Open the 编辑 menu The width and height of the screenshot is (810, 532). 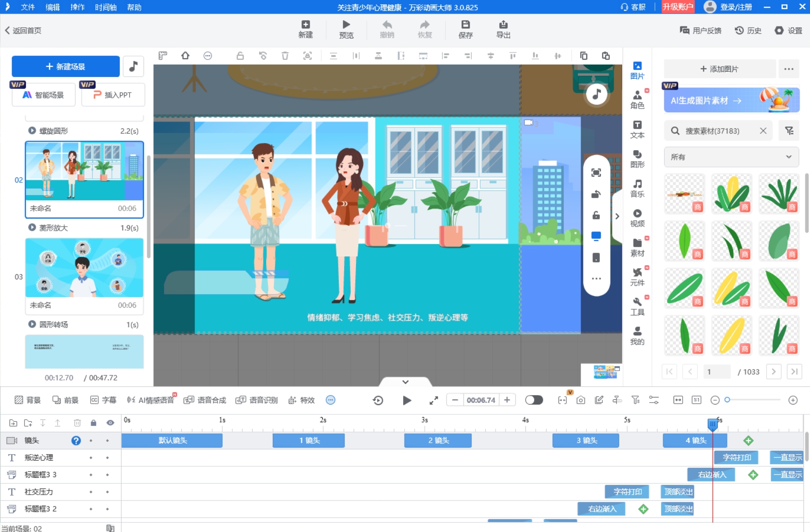coord(52,7)
